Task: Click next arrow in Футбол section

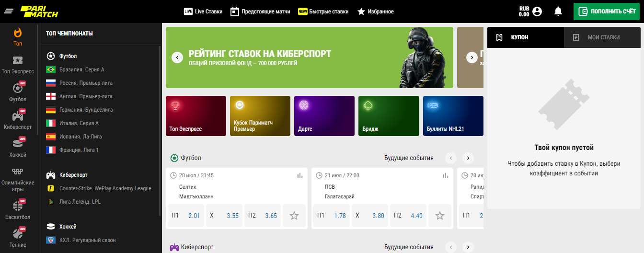Action: (x=468, y=158)
